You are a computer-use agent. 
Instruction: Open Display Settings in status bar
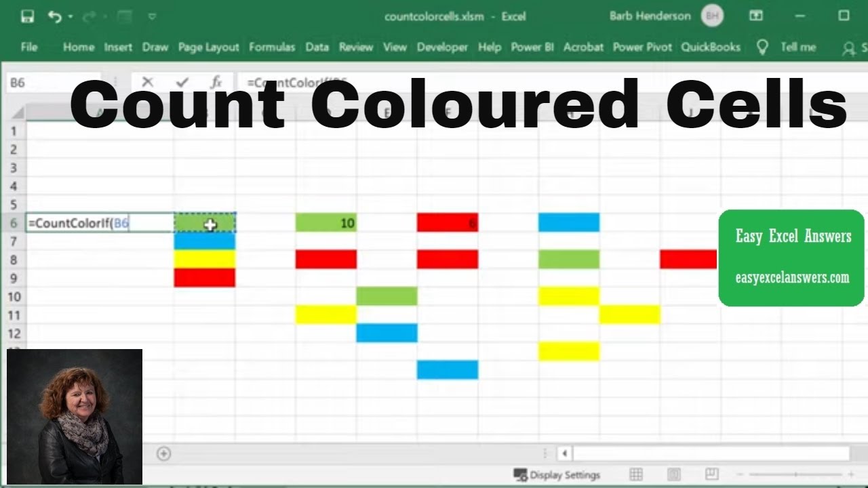pos(557,474)
